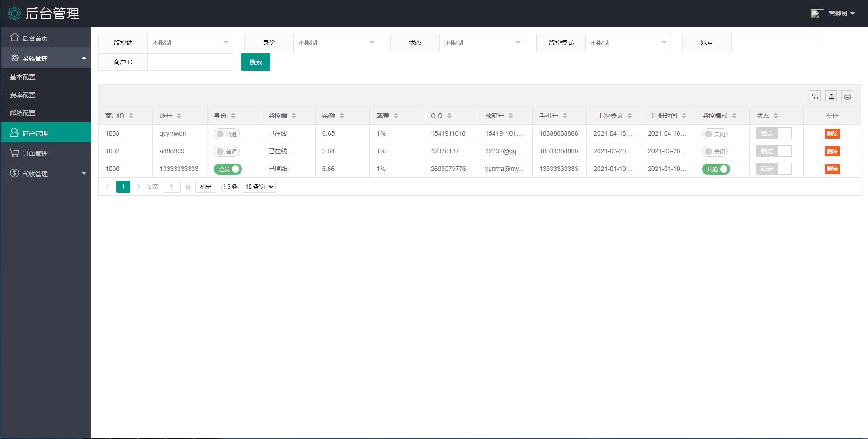Image resolution: width=868 pixels, height=439 pixels.
Task: Open the column display settings icon
Action: click(x=815, y=96)
